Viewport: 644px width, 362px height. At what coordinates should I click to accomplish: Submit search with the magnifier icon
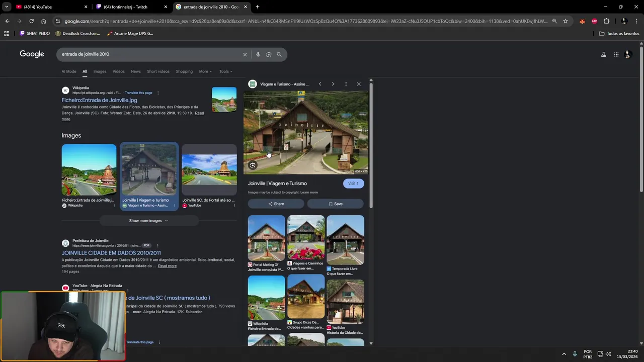(279, 54)
